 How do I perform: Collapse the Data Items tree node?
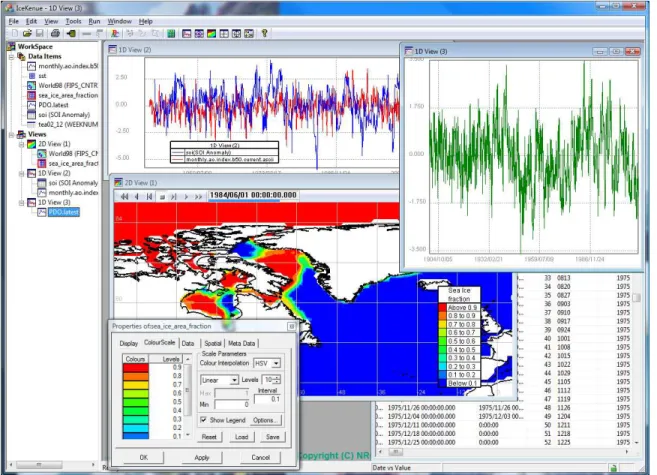[11, 57]
